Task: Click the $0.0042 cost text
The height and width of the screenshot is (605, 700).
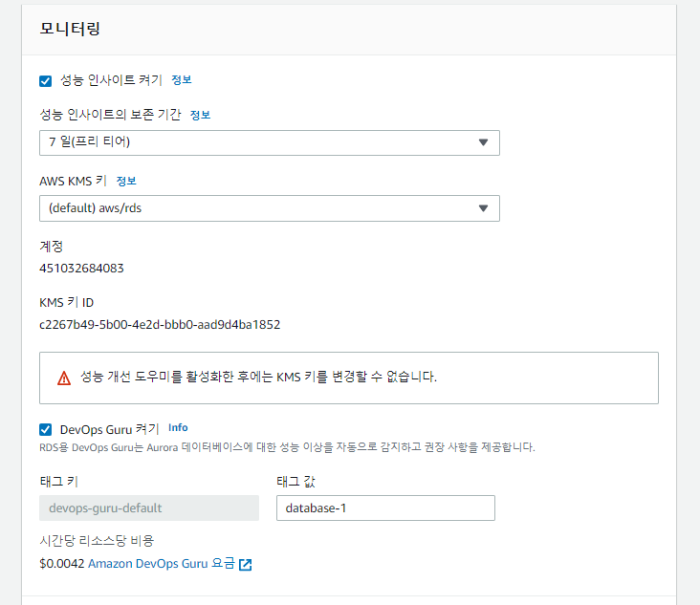Action: pyautogui.click(x=61, y=564)
